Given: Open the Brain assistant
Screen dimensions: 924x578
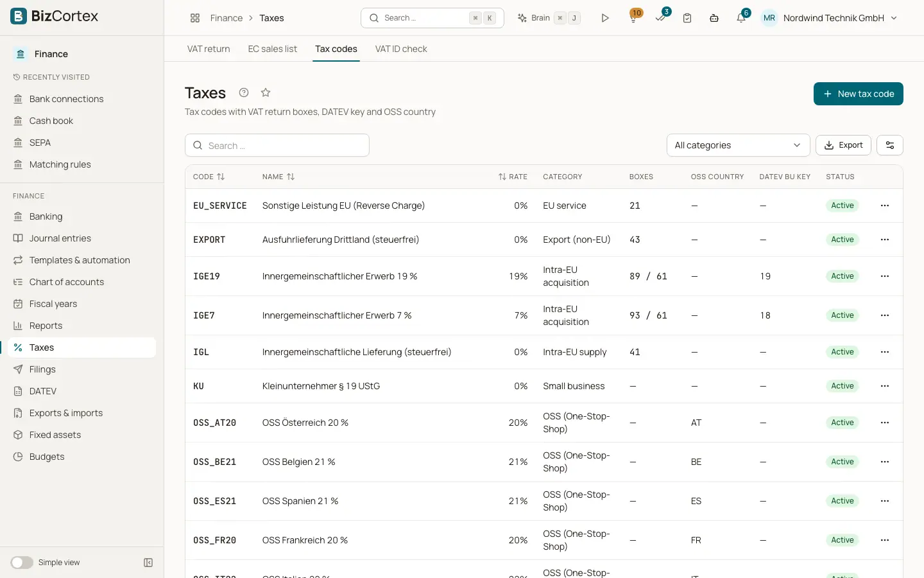Looking at the screenshot, I should pyautogui.click(x=549, y=18).
